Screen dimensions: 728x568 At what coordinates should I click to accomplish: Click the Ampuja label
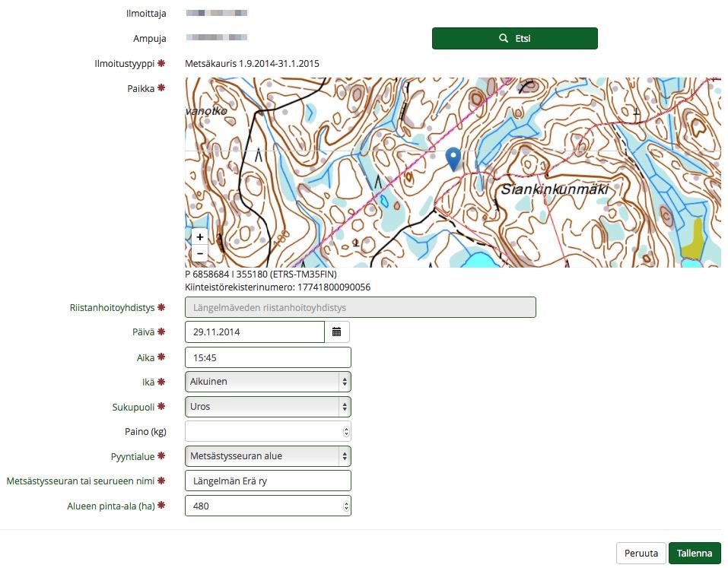(150, 39)
